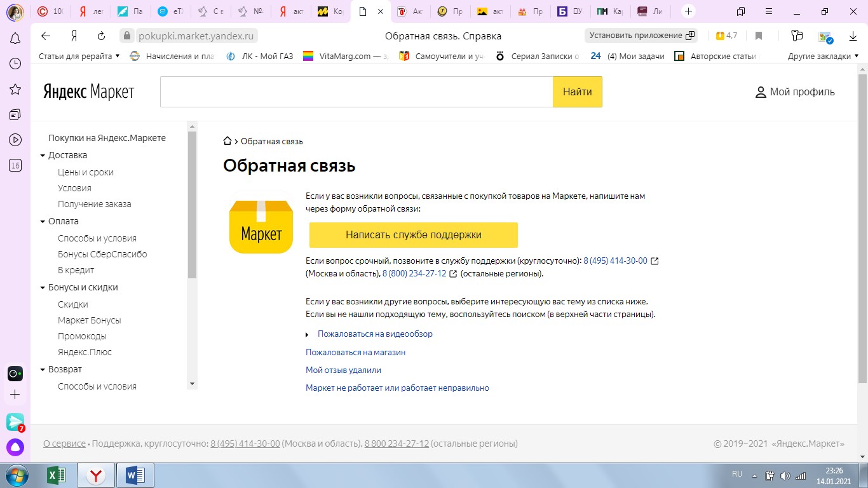Open the Alice voice assistant icon

pos(15,447)
